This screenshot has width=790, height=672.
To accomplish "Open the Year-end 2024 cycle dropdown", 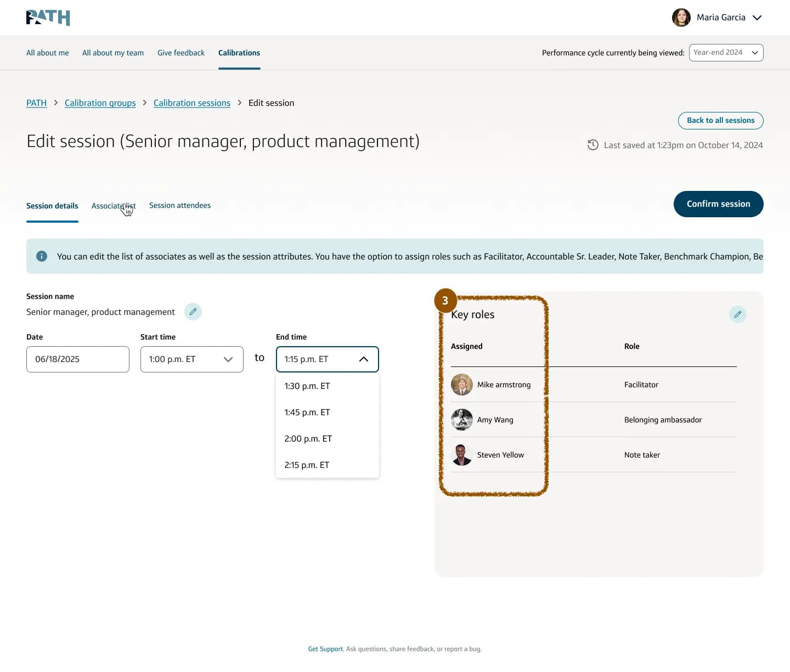I will [726, 53].
